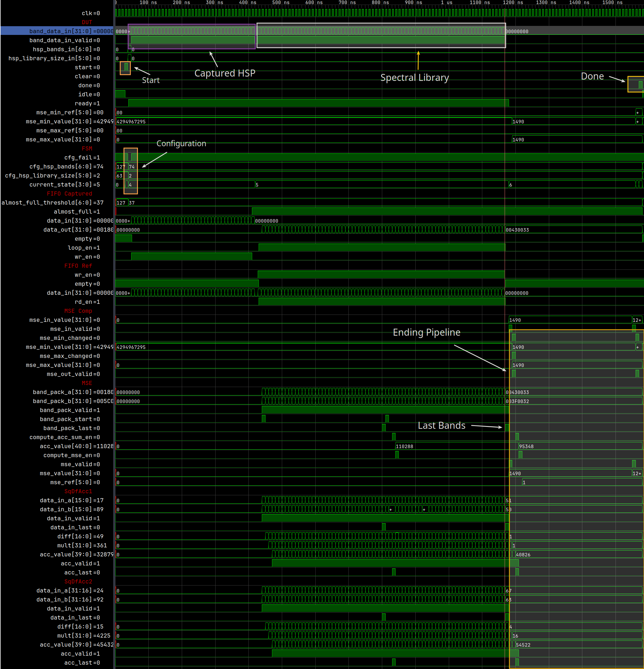
Task: Select the cfg_hsp_library_size[5:0]=2 signal
Action: click(53, 175)
